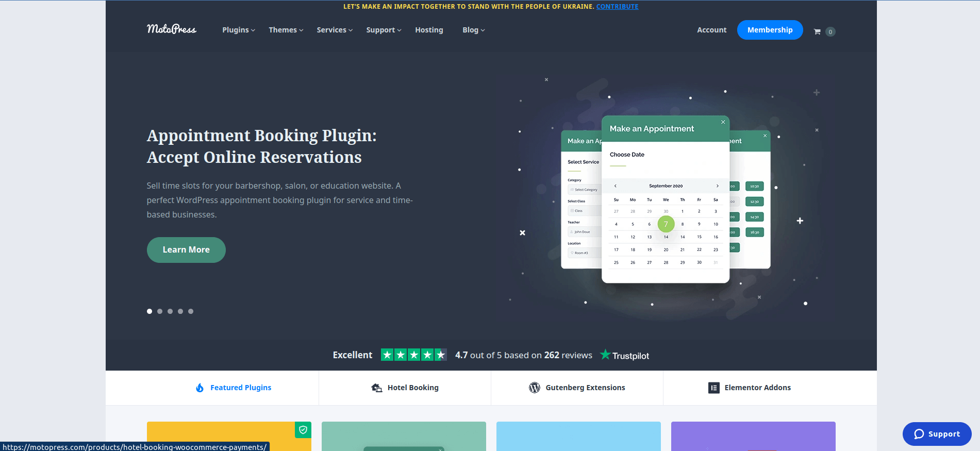
Task: Go to the second slider dot
Action: click(x=160, y=311)
